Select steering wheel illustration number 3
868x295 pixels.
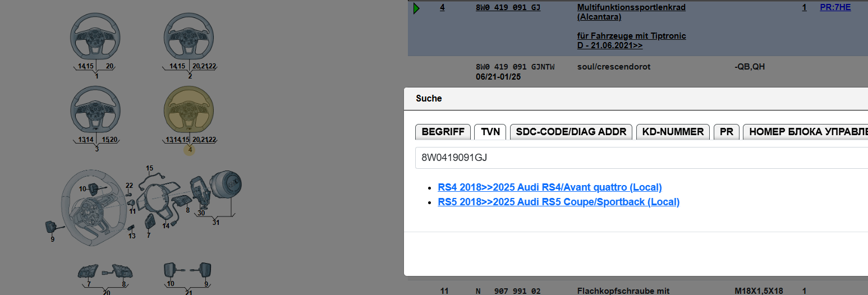pyautogui.click(x=95, y=111)
